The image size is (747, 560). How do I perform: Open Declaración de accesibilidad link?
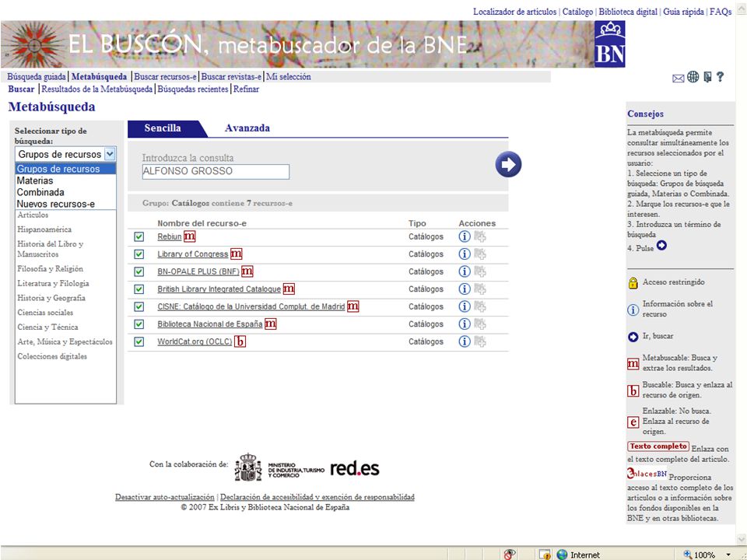(x=317, y=497)
